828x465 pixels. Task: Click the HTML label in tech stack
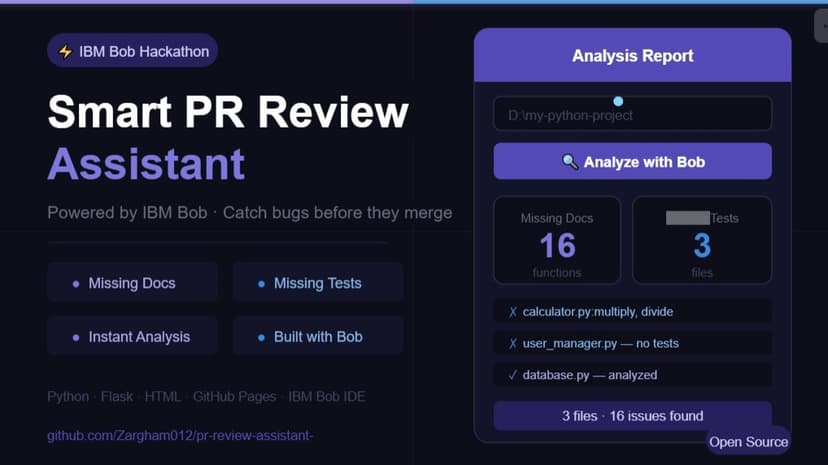point(163,396)
